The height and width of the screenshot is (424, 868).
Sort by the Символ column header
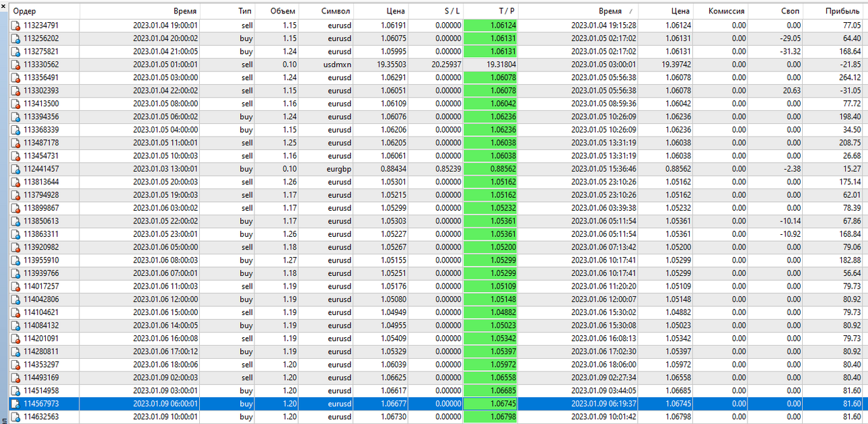[326, 11]
